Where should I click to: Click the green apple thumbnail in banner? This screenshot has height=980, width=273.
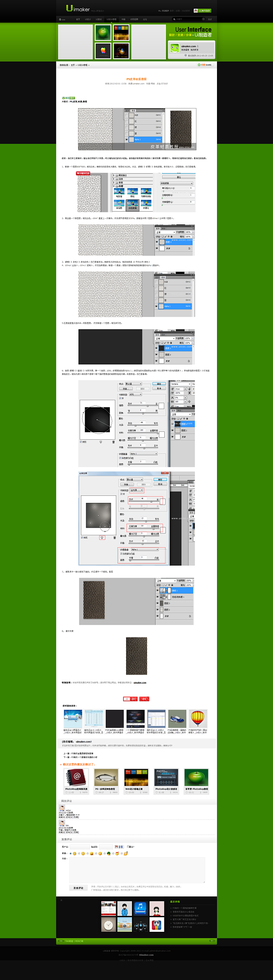point(102,32)
